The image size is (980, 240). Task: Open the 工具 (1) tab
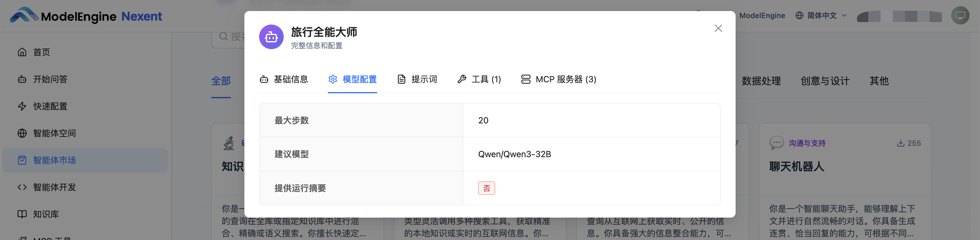479,79
